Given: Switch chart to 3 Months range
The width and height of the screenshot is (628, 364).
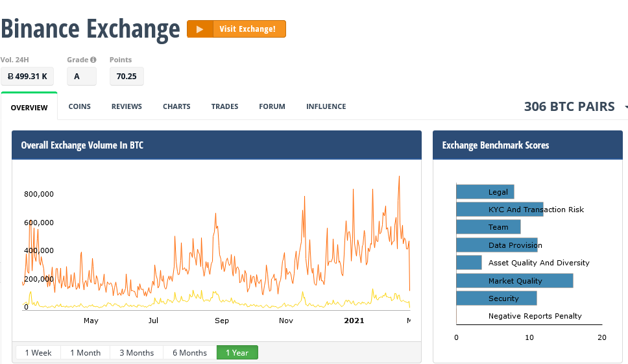Looking at the screenshot, I should coord(137,353).
